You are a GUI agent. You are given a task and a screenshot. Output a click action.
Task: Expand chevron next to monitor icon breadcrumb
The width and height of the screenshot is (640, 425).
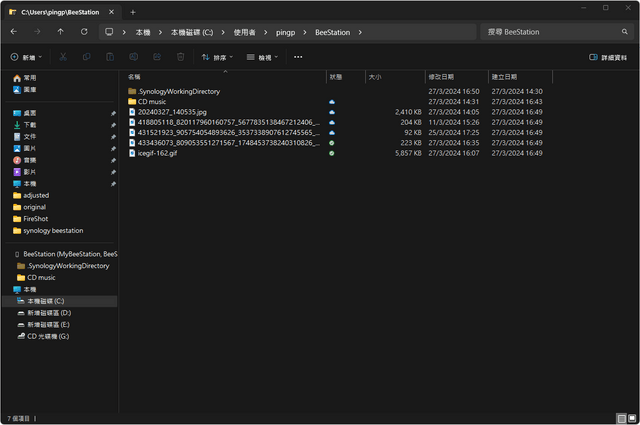[124, 32]
